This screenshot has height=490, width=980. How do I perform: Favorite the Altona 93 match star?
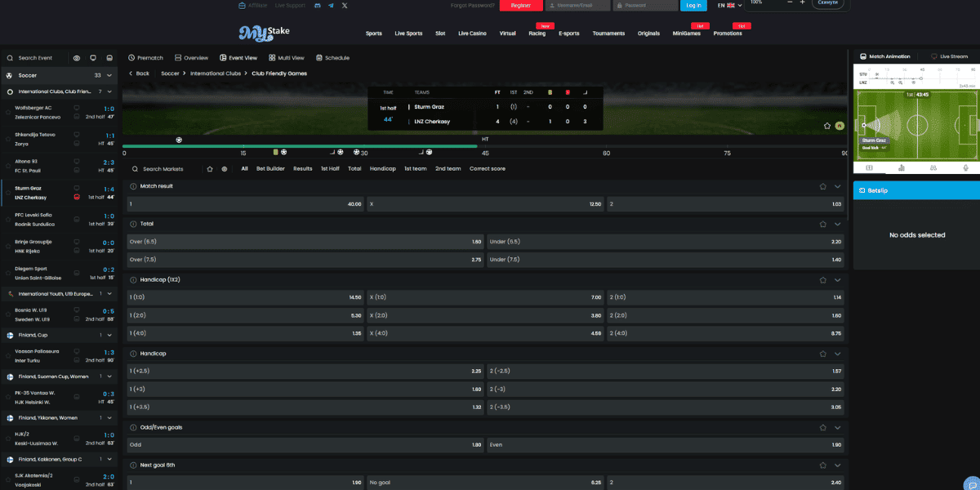tap(9, 166)
